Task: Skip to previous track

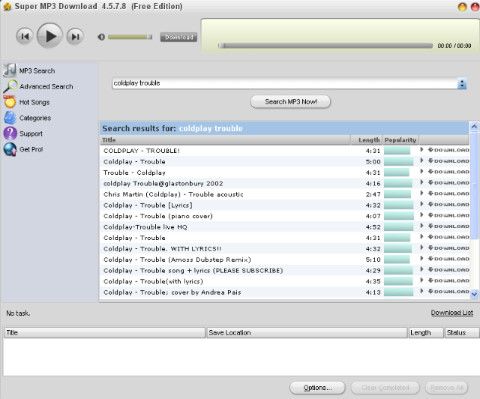Action: [24, 36]
